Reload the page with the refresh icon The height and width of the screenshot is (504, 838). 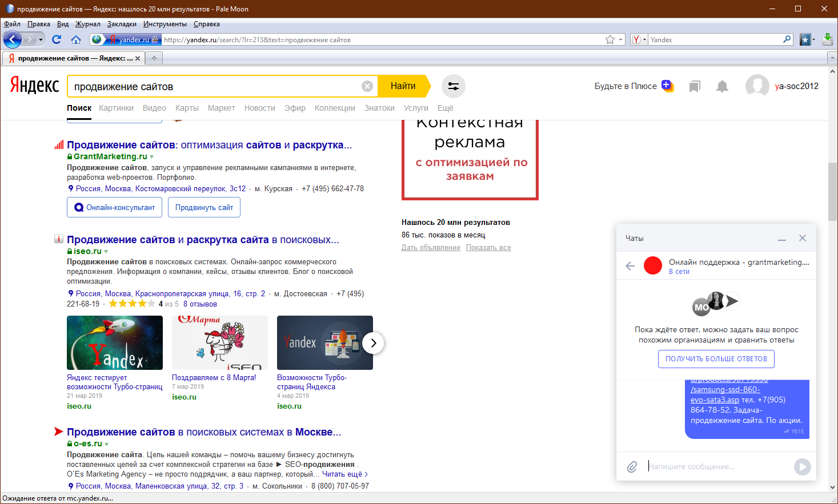pyautogui.click(x=57, y=39)
